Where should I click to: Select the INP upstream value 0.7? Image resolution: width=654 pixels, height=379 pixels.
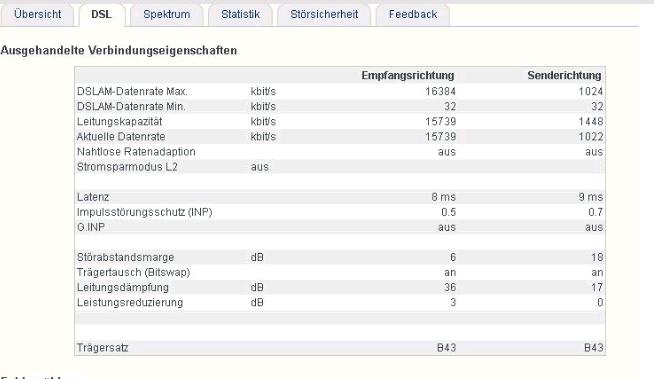[596, 212]
